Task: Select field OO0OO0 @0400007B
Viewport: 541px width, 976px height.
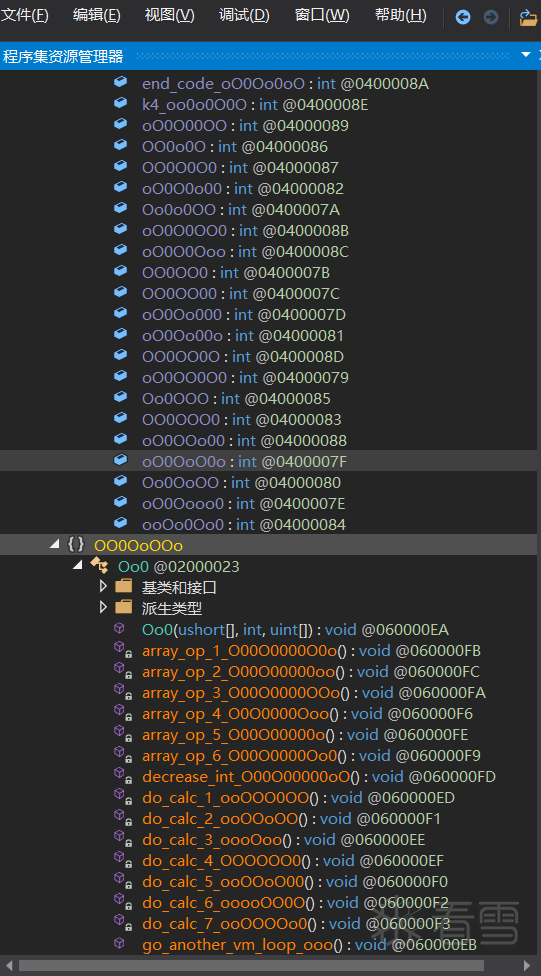Action: coord(236,273)
